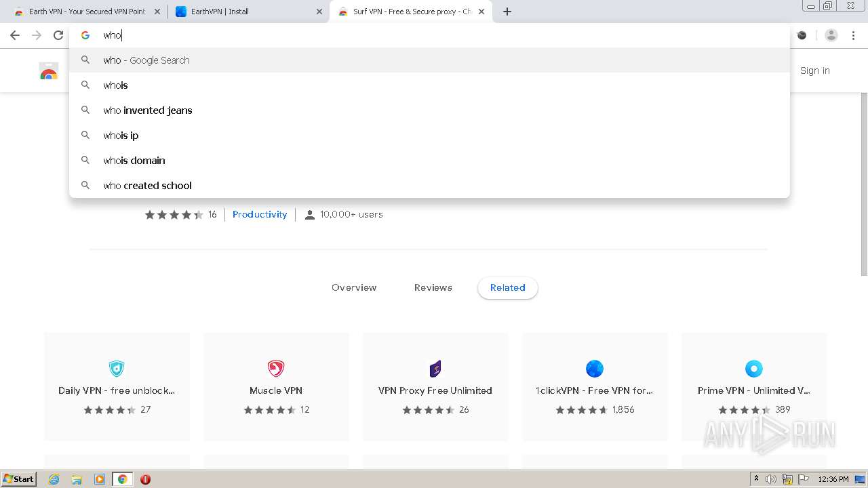Click the star rating of the extension
This screenshot has height=488, width=868.
(x=174, y=215)
